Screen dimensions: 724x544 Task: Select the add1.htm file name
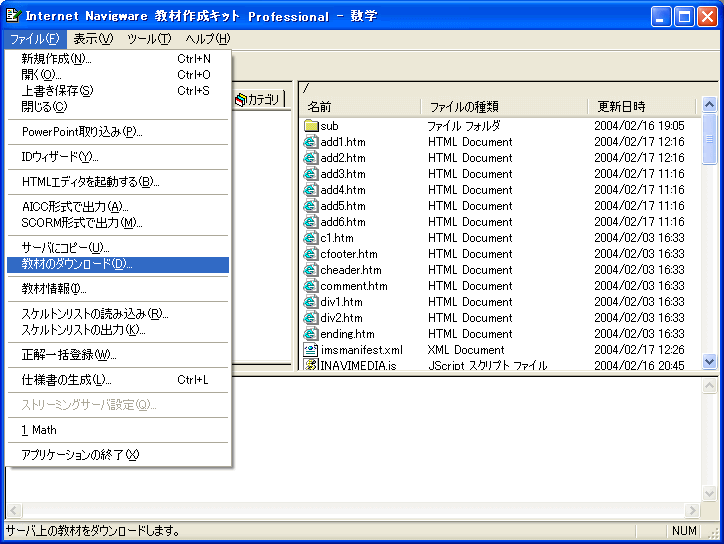343,142
